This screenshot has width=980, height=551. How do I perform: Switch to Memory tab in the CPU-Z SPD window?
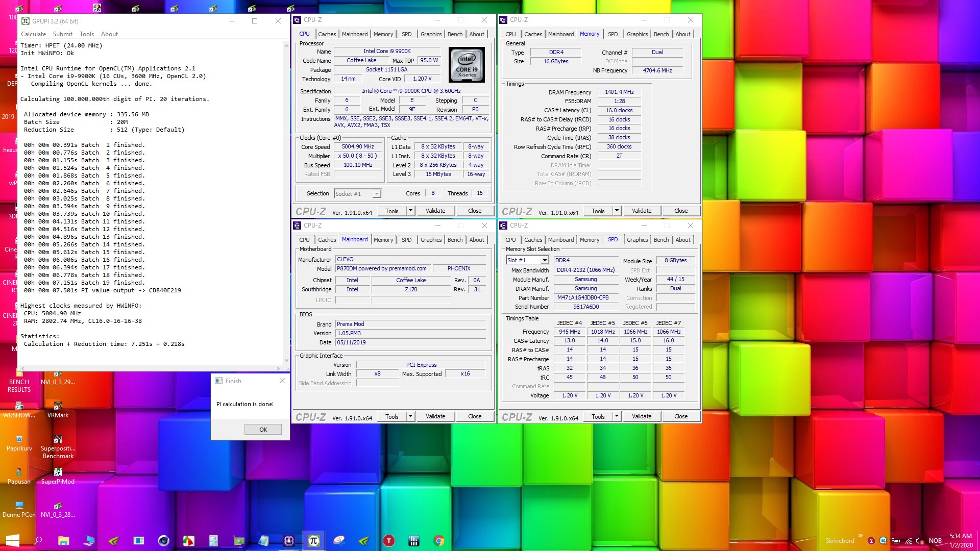click(589, 240)
